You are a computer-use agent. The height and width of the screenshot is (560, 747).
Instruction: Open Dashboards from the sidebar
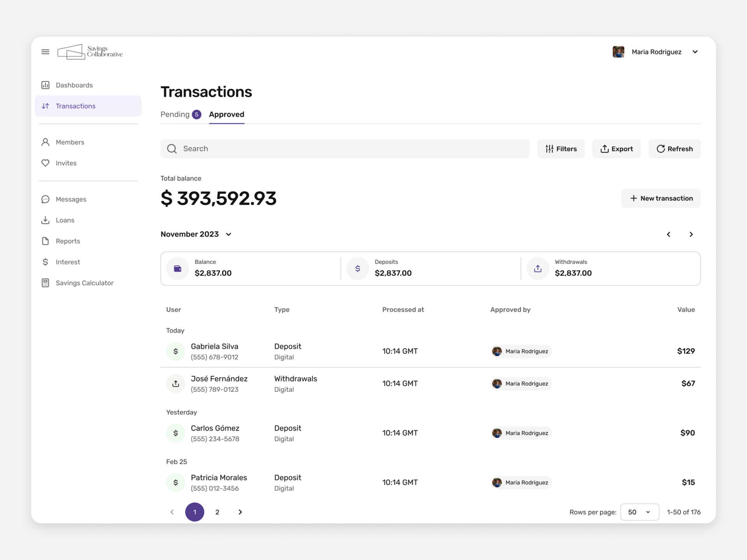[x=74, y=85]
